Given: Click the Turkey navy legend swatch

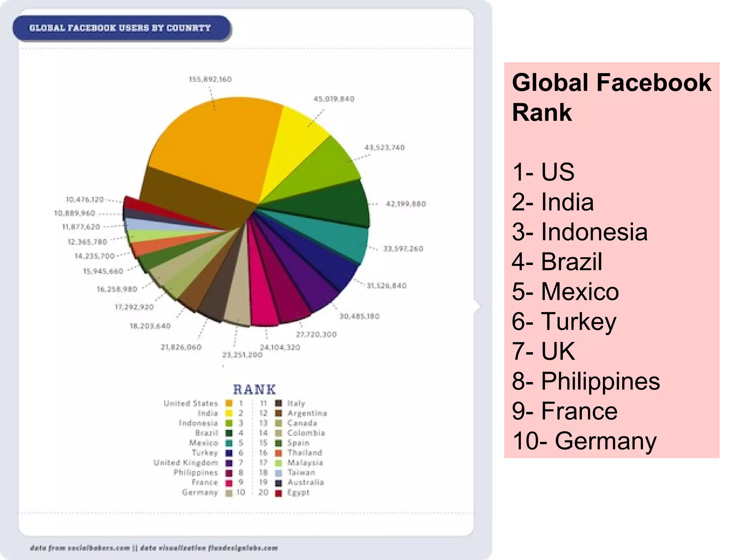Looking at the screenshot, I should [x=229, y=453].
